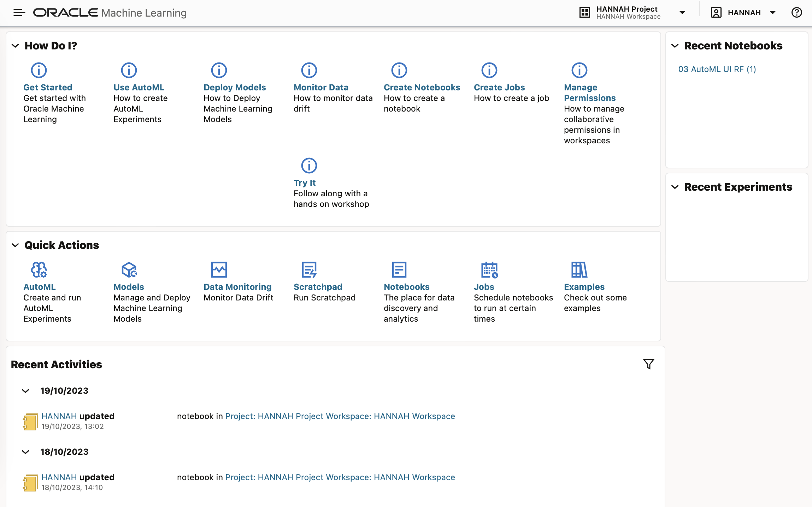Click the AutoML brain icon
The height and width of the screenshot is (507, 812).
[x=39, y=270]
